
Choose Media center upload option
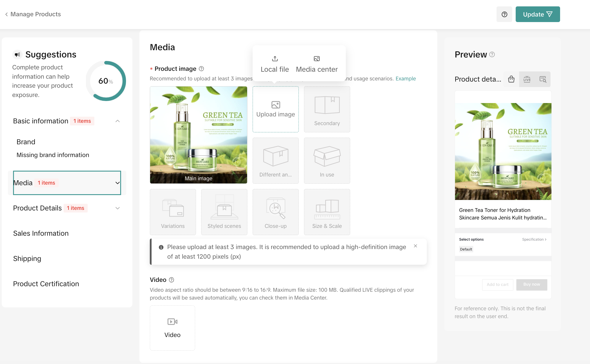(x=316, y=64)
